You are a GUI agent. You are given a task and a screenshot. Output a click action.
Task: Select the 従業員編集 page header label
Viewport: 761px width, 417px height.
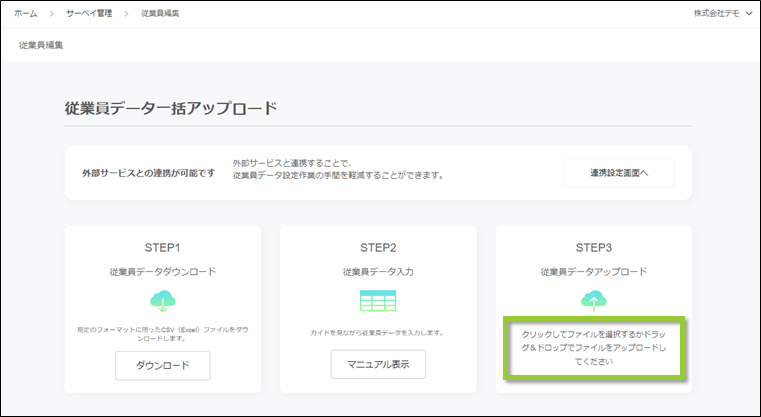(x=41, y=45)
